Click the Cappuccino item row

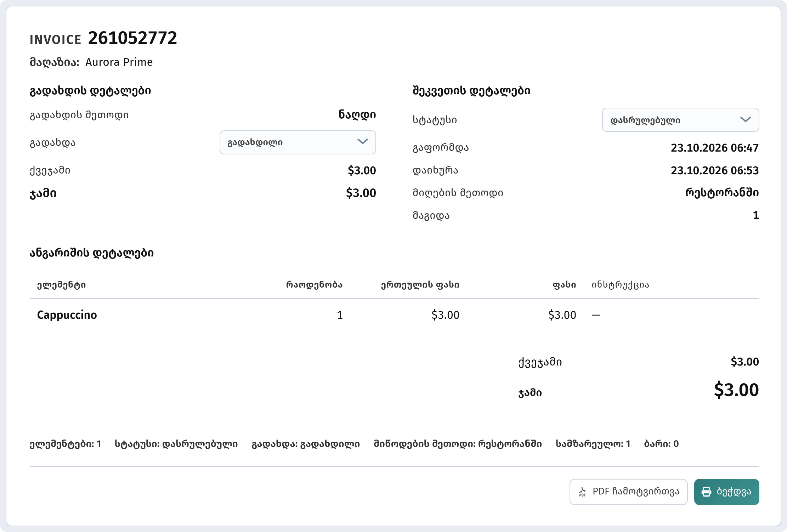click(394, 315)
